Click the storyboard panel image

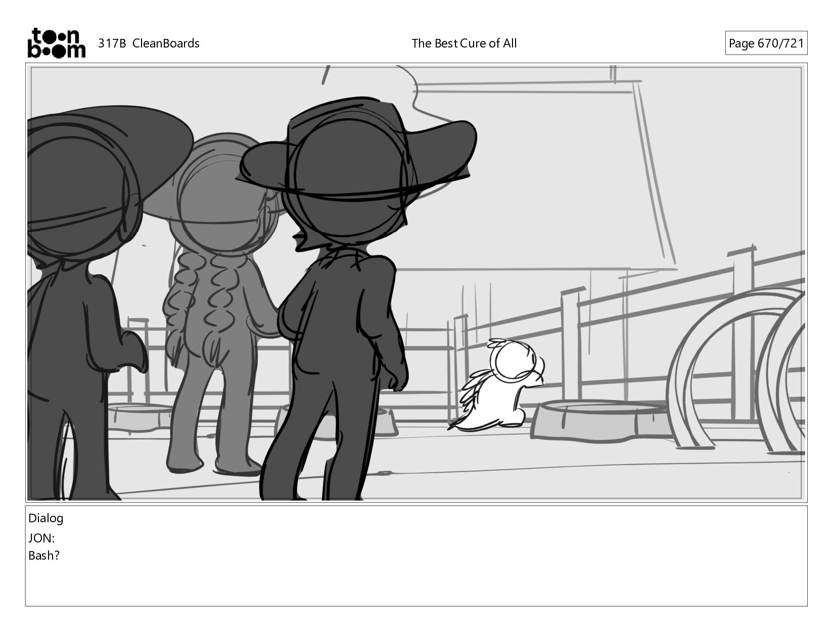tap(416, 283)
